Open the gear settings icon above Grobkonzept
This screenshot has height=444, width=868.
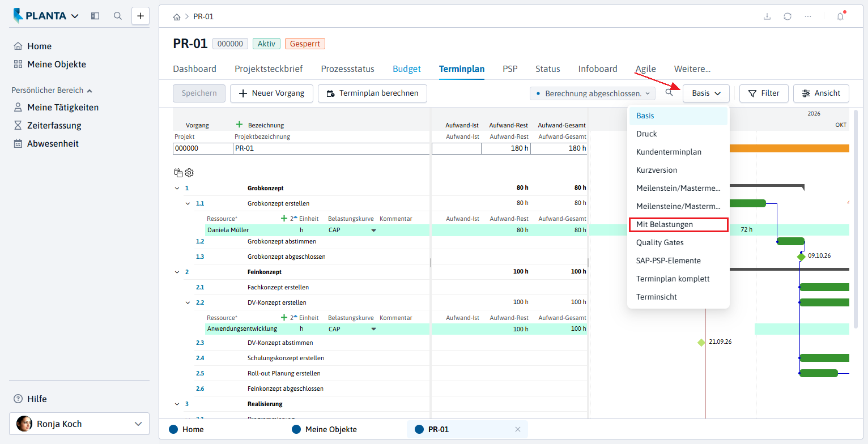click(x=189, y=173)
